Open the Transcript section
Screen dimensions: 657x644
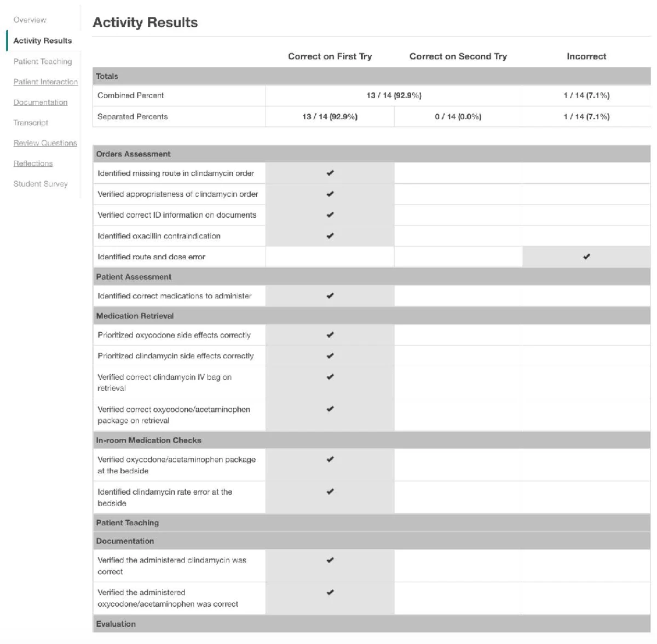29,123
